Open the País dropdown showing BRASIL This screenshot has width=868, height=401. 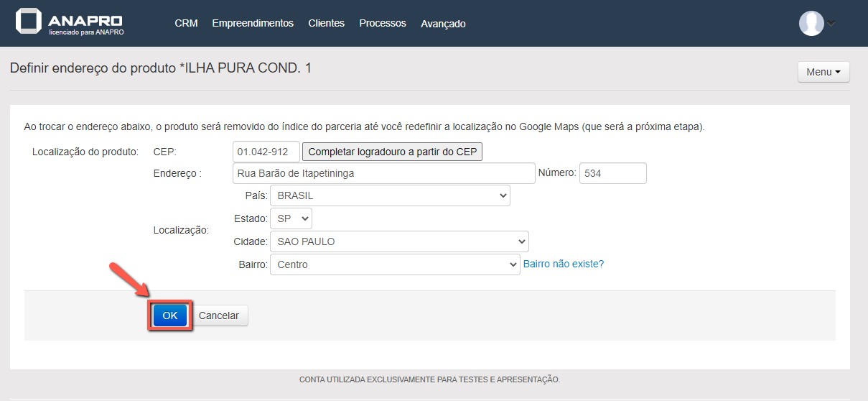390,195
